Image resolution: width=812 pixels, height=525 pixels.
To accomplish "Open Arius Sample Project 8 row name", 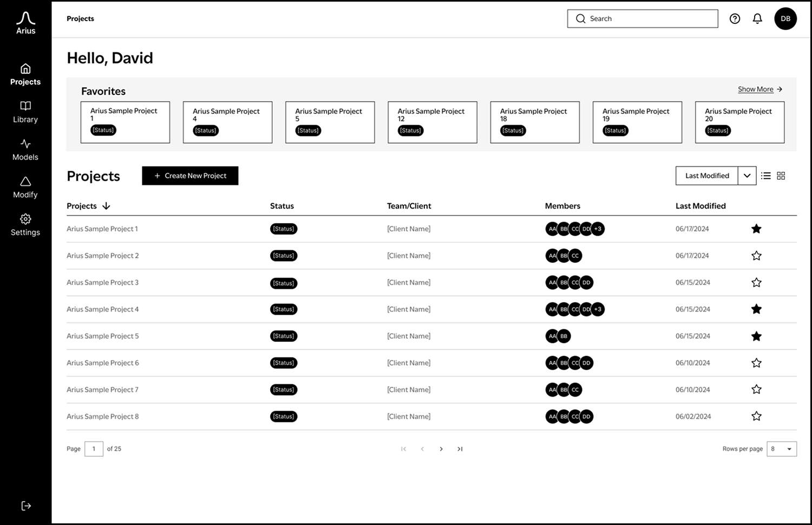I will click(103, 417).
